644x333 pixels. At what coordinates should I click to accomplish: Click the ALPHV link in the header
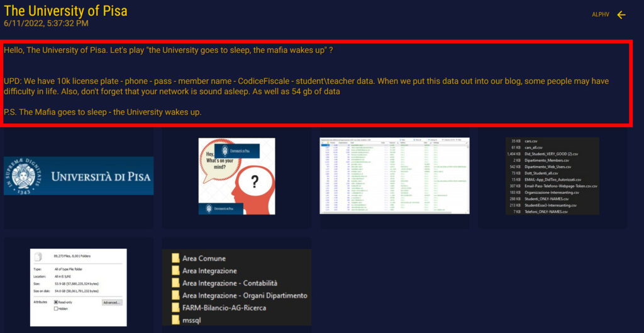[x=600, y=14]
